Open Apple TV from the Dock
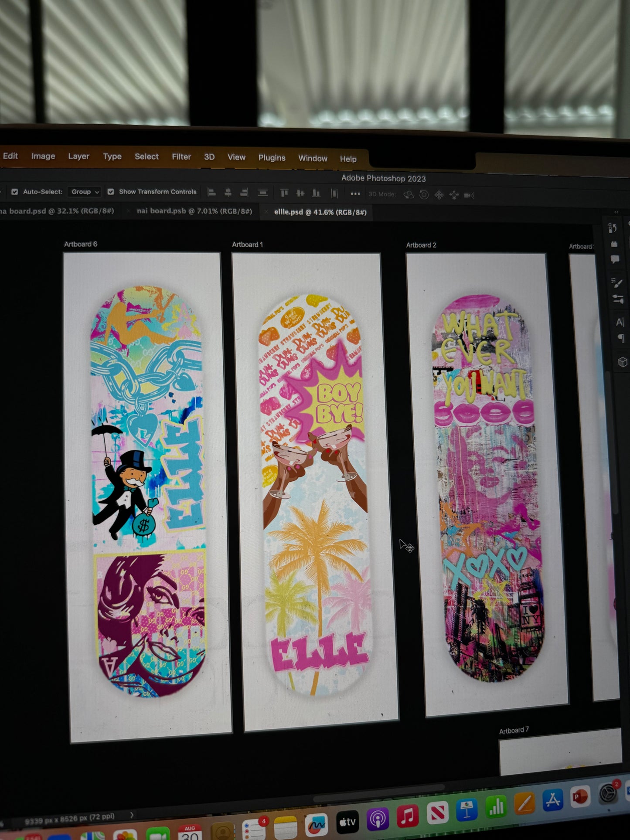Screen dimensions: 630x840 347,822
